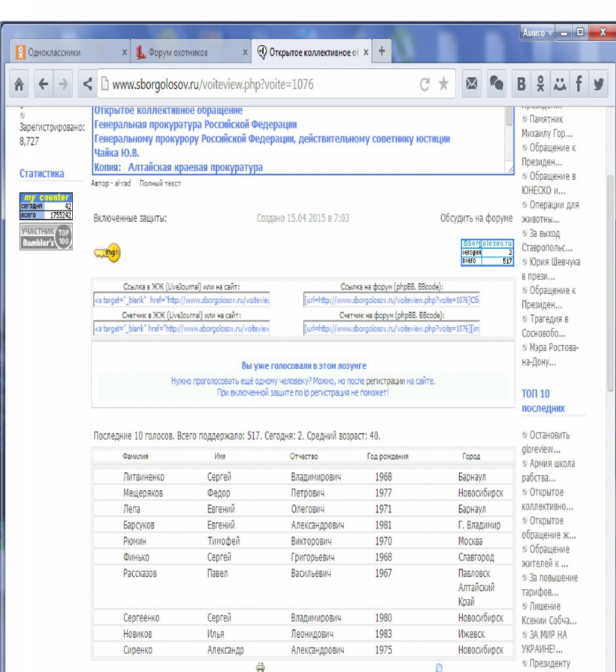Open the mail envelope toolbar icon
The image size is (616, 672).
[472, 84]
